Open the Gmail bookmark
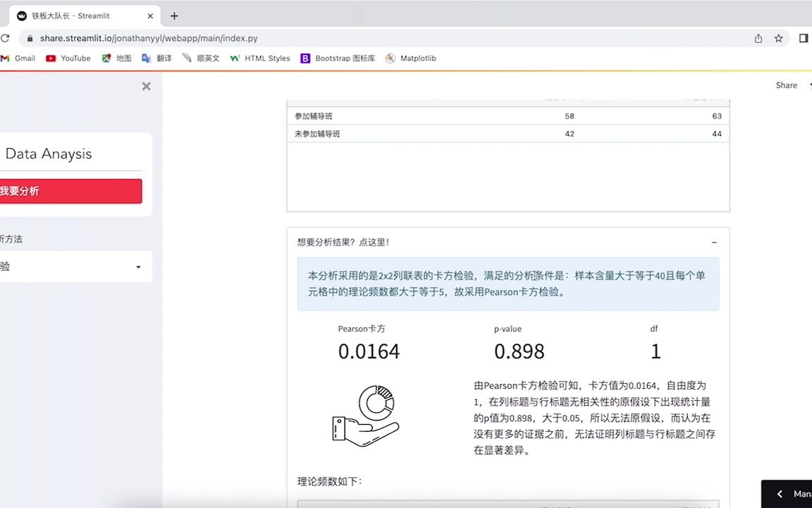Image resolution: width=812 pixels, height=508 pixels. pyautogui.click(x=19, y=59)
